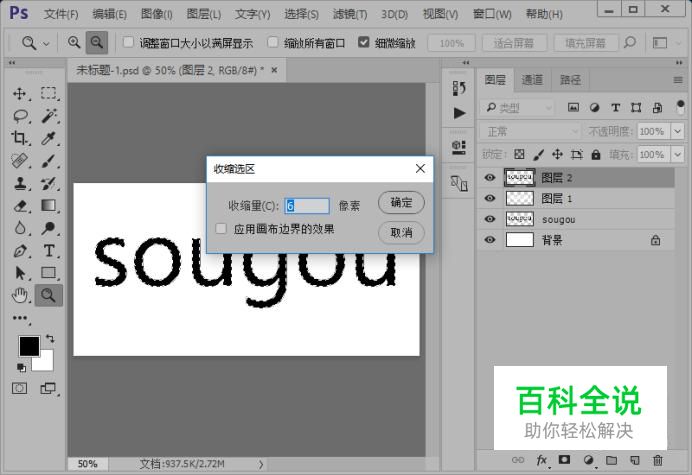Enable resize window to fit checkbox

128,42
